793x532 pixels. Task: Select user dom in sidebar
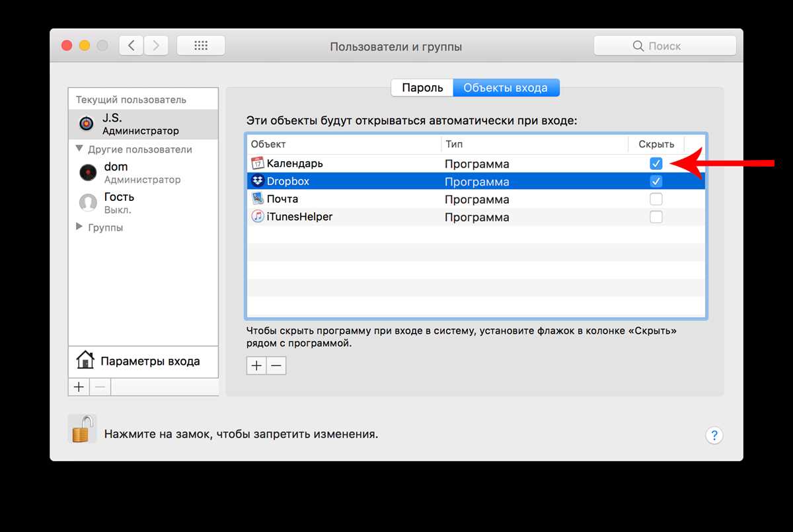tap(143, 172)
